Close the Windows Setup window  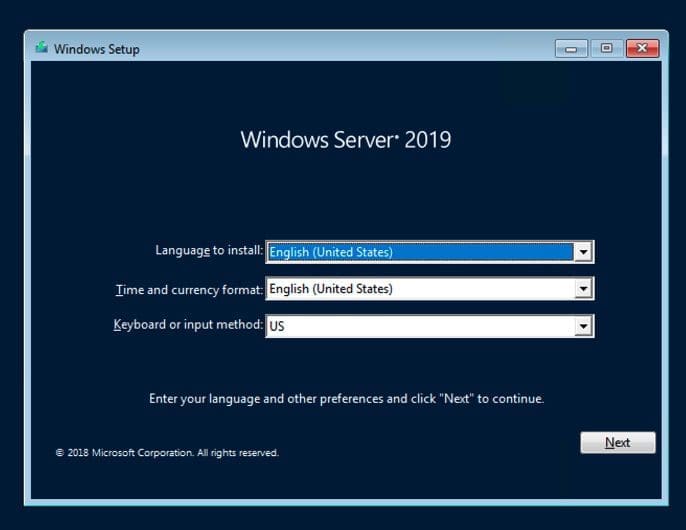(x=641, y=48)
